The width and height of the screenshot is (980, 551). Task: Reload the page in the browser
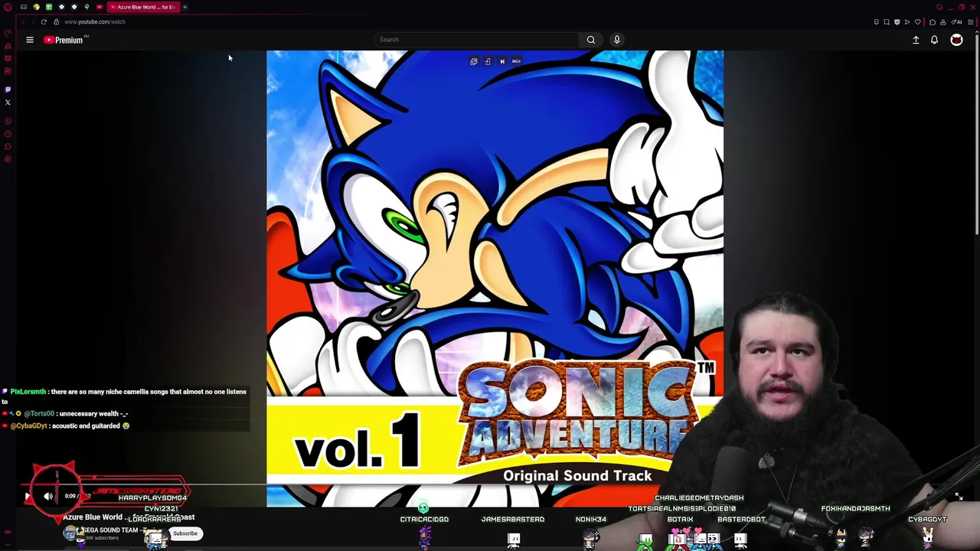click(x=44, y=21)
